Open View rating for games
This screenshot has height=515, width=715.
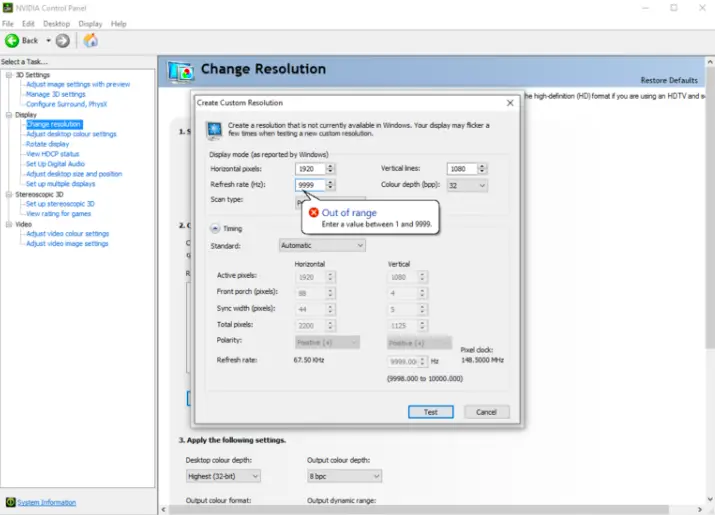[x=58, y=214]
